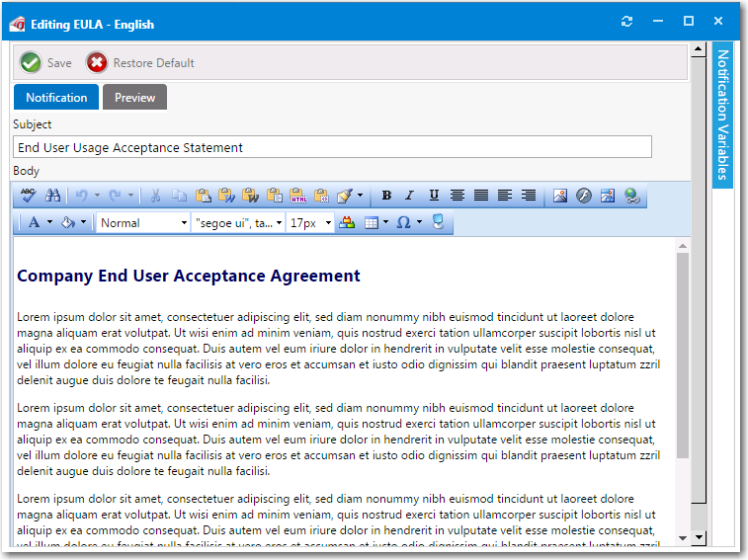Open the background color paint bucket

(68, 223)
